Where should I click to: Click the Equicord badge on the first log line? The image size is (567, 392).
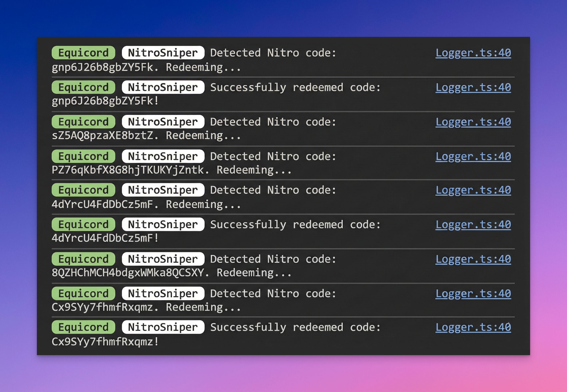pos(84,52)
